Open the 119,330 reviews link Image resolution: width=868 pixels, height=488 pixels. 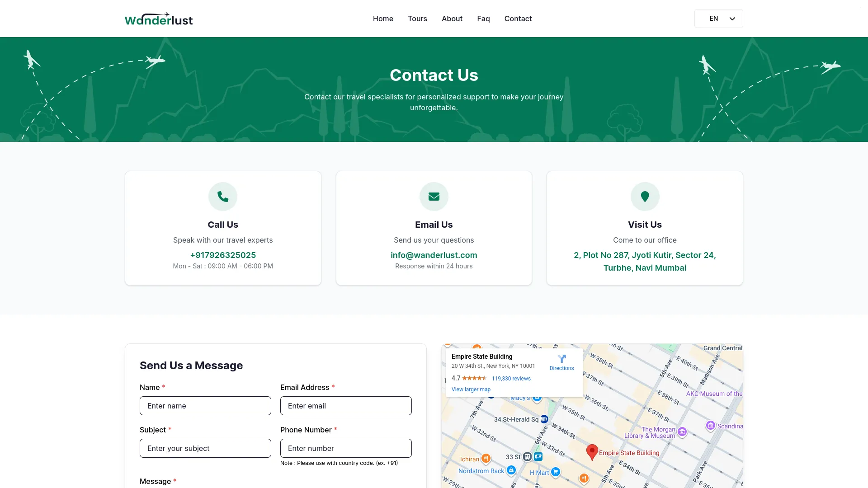(511, 378)
